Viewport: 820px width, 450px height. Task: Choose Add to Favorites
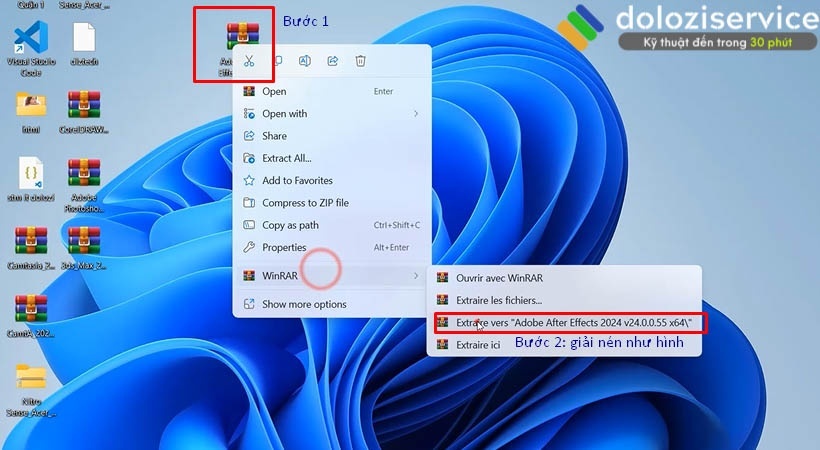click(x=332, y=181)
